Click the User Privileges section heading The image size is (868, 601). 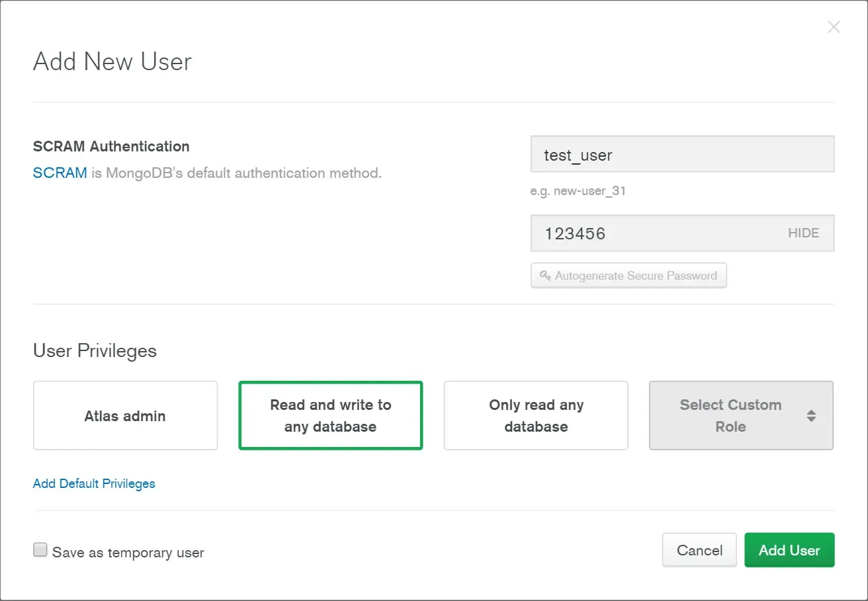pyautogui.click(x=95, y=350)
